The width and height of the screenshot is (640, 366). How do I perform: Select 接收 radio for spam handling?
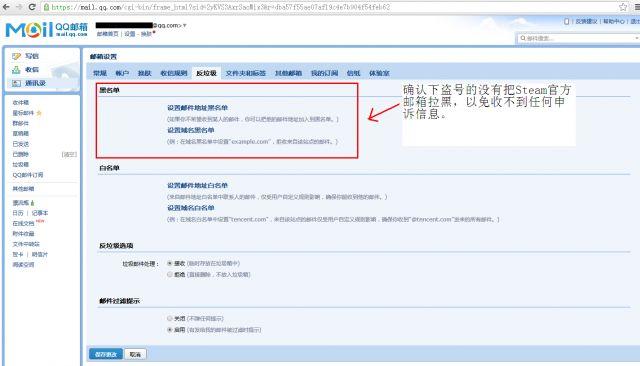[169, 264]
